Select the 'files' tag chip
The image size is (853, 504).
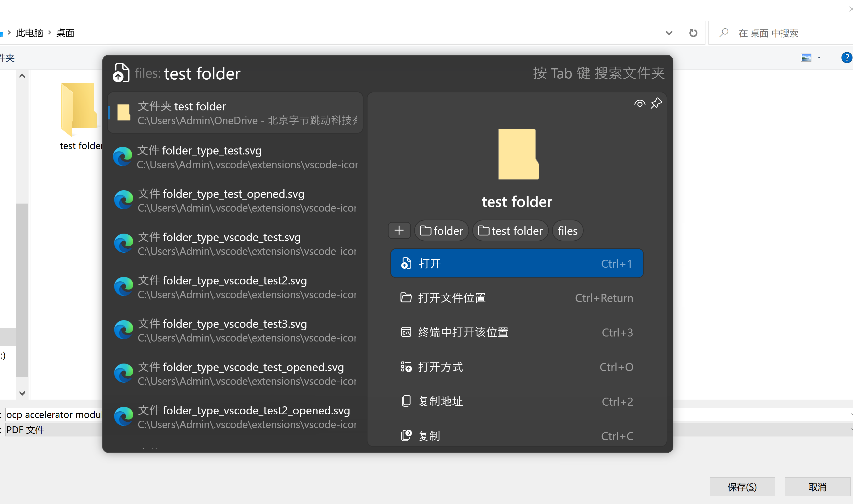click(x=567, y=231)
